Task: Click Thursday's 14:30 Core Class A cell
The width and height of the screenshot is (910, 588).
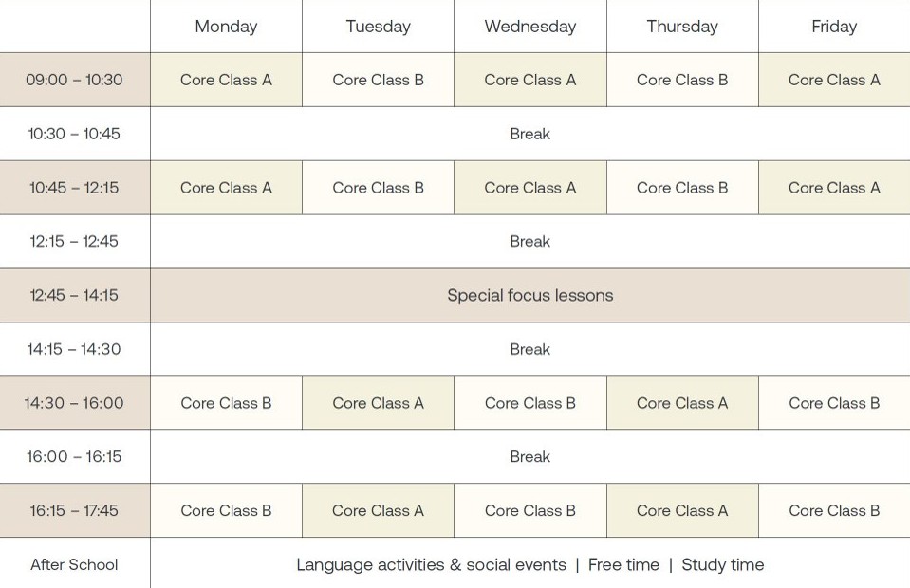Action: (682, 403)
